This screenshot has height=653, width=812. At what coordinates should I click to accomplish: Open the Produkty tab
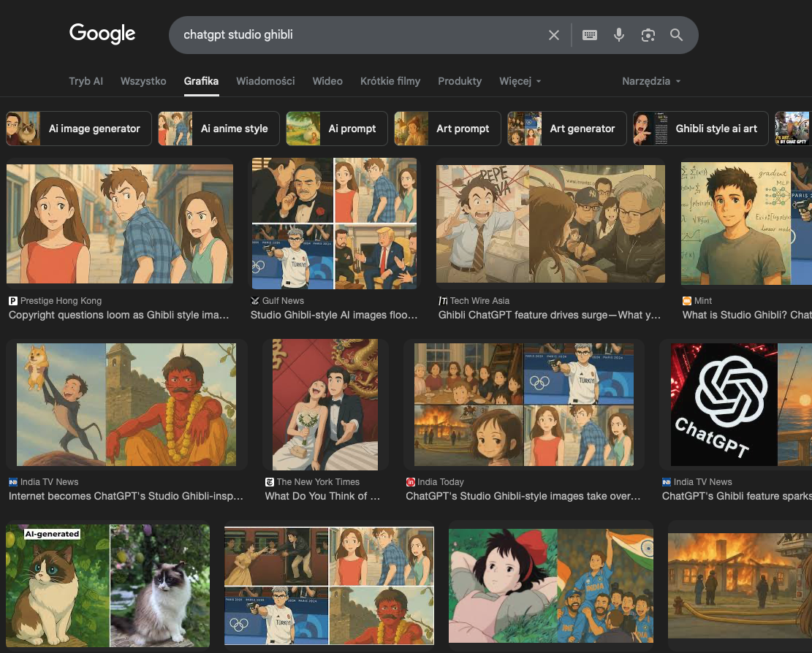click(x=460, y=81)
